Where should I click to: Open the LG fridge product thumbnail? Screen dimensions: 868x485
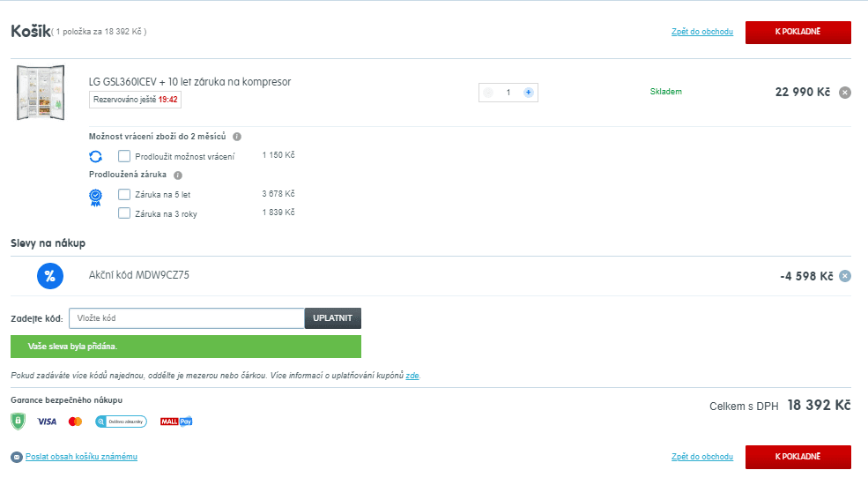(x=41, y=93)
